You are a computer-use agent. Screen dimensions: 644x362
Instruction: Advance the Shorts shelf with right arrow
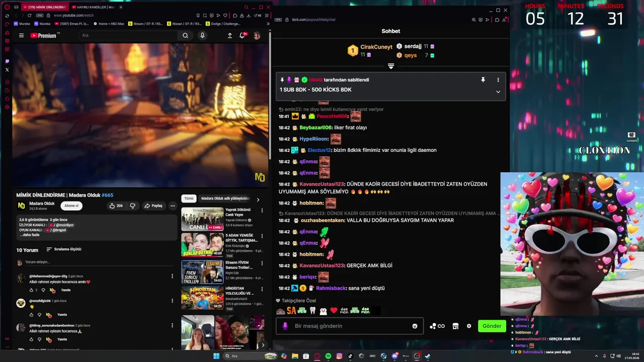click(263, 345)
